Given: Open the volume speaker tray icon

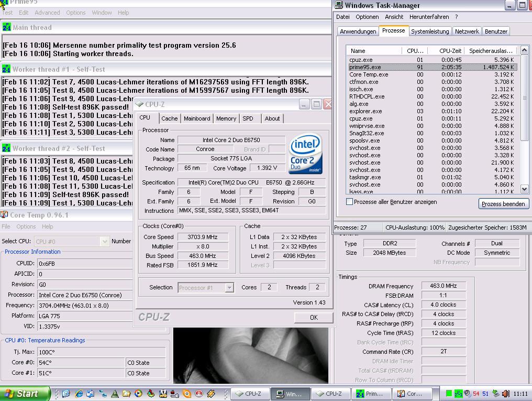Looking at the screenshot, I should (x=506, y=394).
